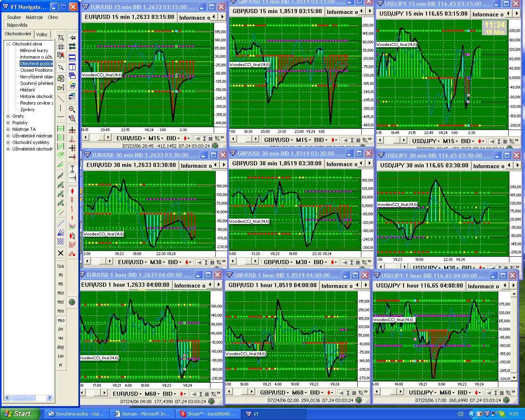
Task: Select the fan lines tool
Action: pos(61,233)
